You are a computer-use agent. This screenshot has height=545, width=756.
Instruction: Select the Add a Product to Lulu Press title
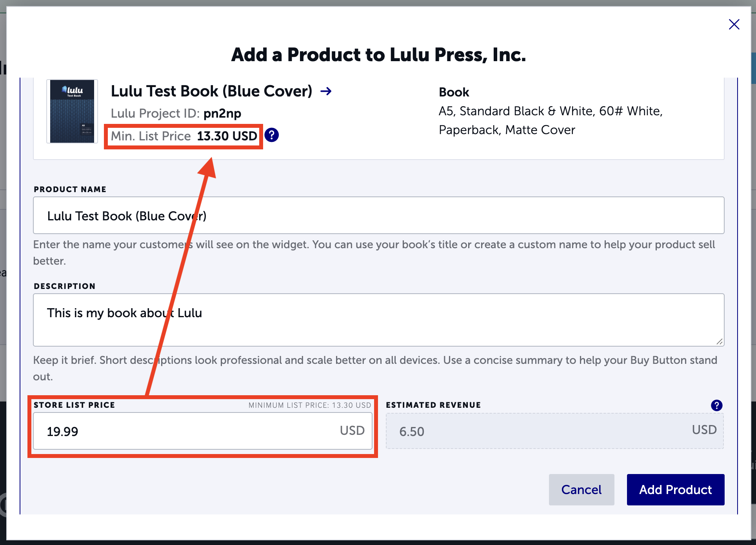pyautogui.click(x=378, y=54)
